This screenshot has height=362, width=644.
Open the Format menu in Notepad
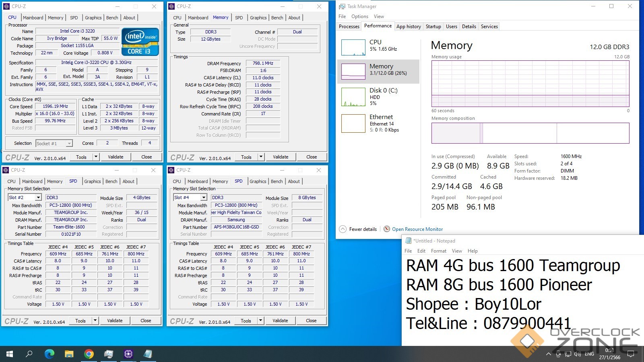(x=438, y=251)
